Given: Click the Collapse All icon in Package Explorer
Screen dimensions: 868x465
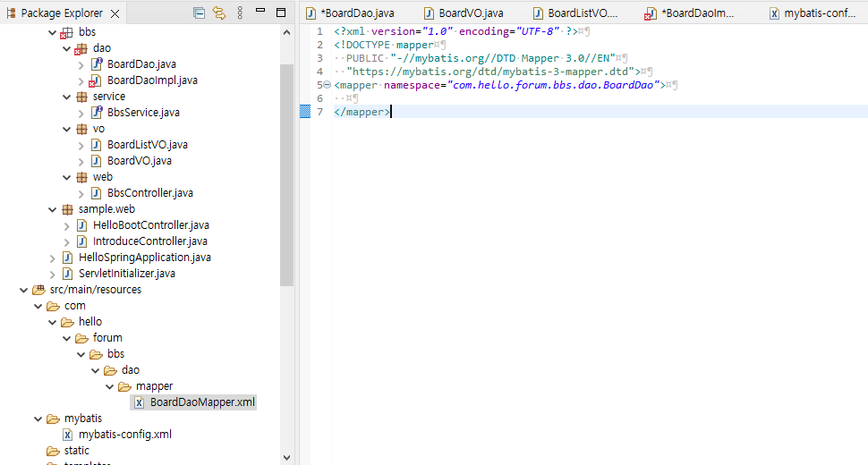Looking at the screenshot, I should click(x=199, y=13).
